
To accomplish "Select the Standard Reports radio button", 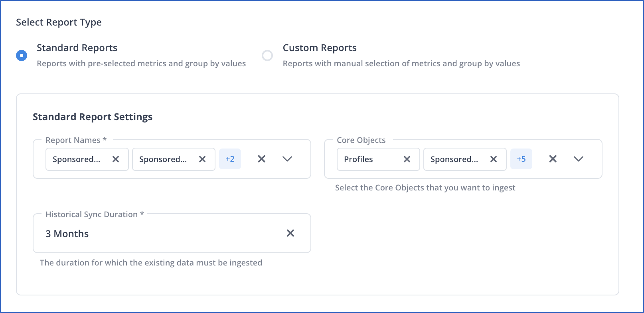I will click(x=22, y=55).
